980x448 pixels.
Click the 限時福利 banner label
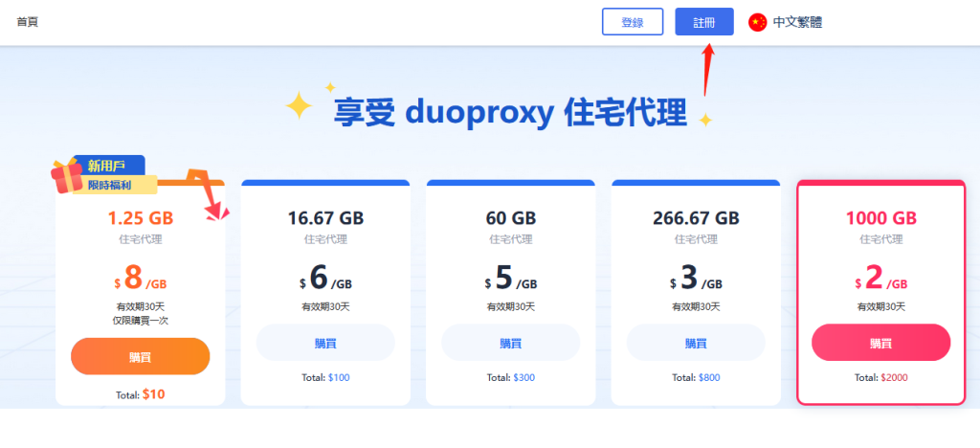click(x=109, y=185)
